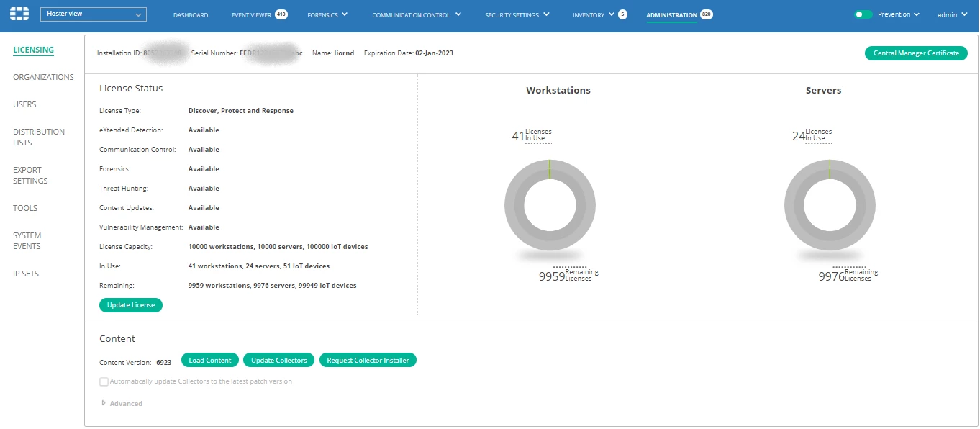Image resolution: width=980 pixels, height=429 pixels.
Task: Click the Event Viewer 410 badge
Action: [x=281, y=14]
